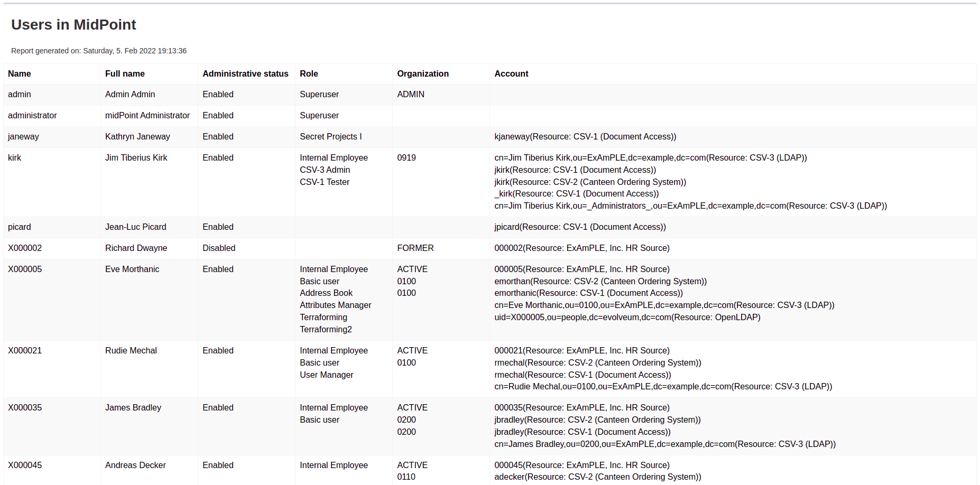Click the X000045 user name cell

coord(25,465)
